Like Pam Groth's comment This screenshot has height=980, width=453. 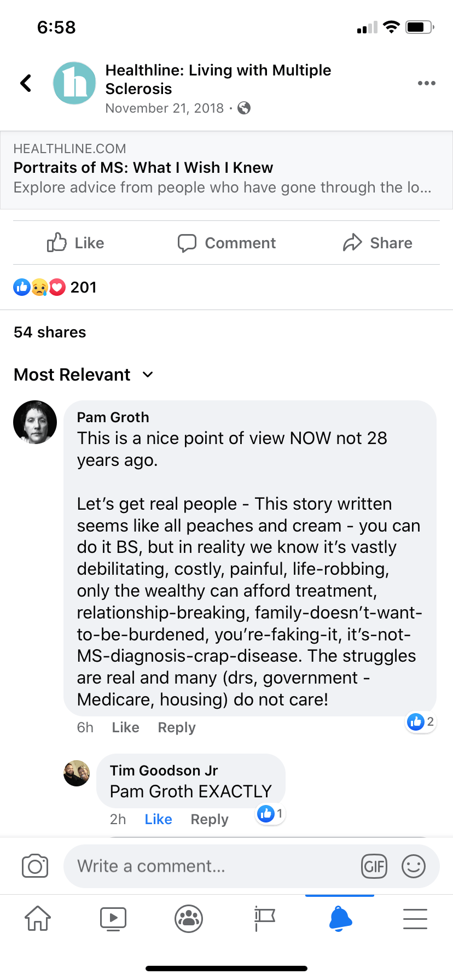tap(125, 727)
